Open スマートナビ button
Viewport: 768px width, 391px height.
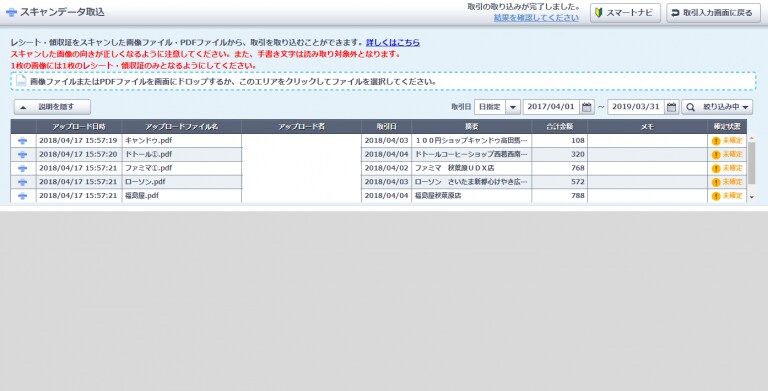pos(625,13)
